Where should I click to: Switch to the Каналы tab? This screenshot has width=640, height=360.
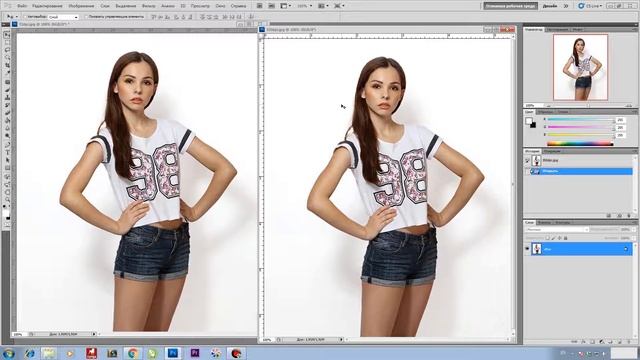544,222
